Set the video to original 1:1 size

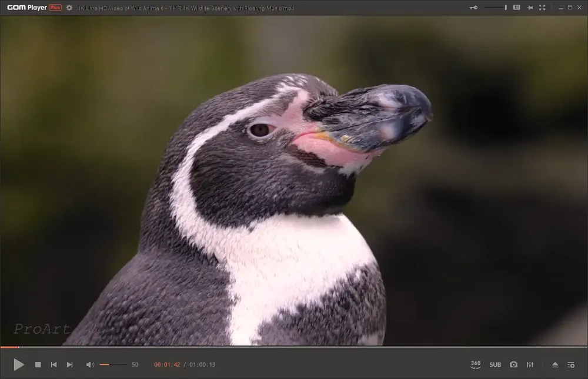(x=517, y=8)
